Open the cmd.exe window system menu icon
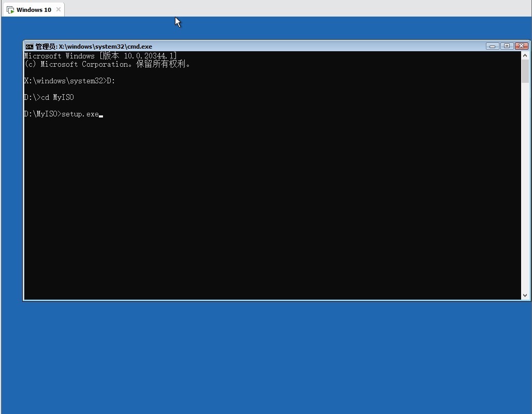Viewport: 532px width, 414px height. click(29, 47)
